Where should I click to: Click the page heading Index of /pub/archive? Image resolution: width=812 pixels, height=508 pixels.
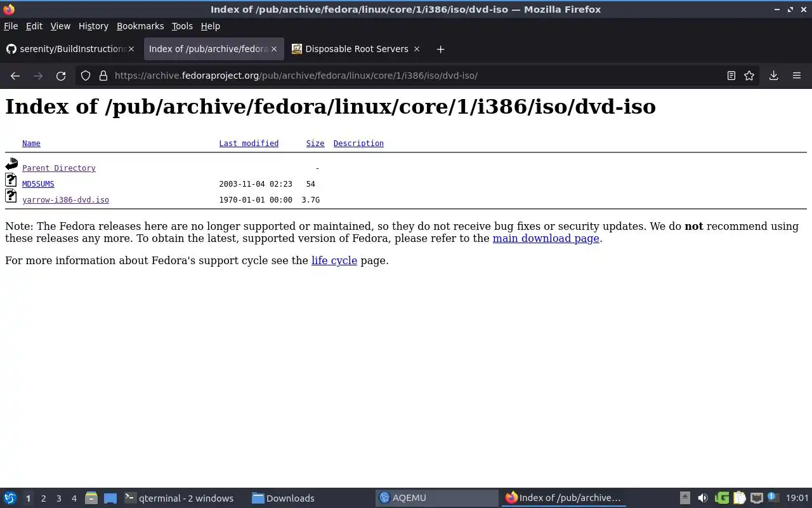click(x=331, y=107)
